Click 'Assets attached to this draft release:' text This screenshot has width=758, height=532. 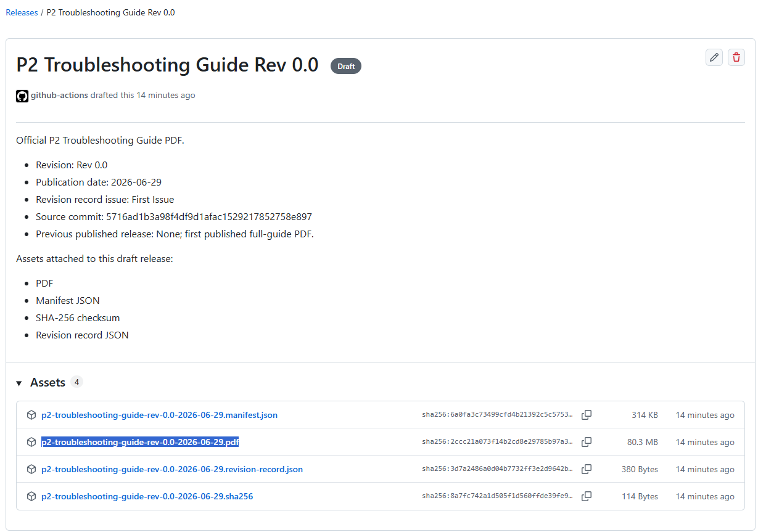(94, 259)
